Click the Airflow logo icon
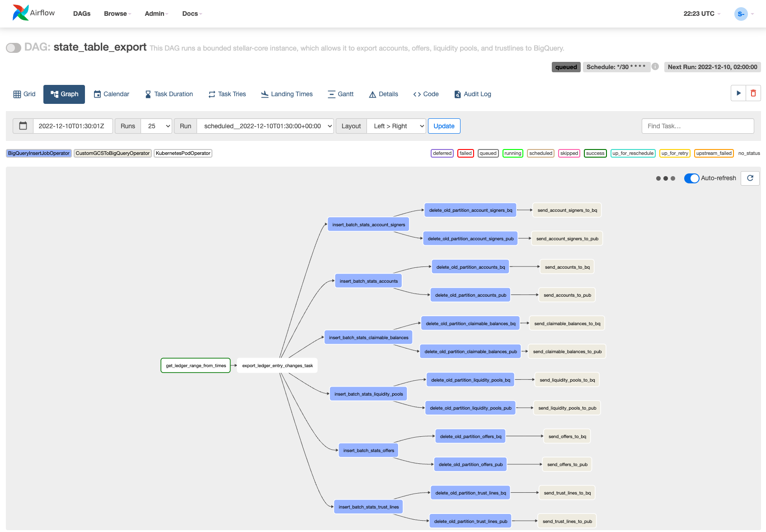Image resolution: width=766 pixels, height=532 pixels. tap(21, 13)
